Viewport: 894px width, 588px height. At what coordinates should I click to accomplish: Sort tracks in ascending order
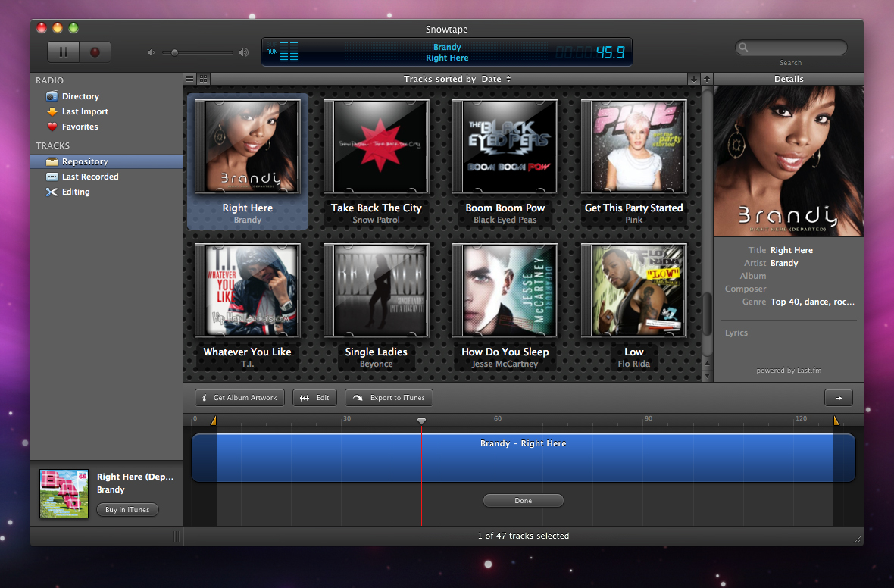707,79
